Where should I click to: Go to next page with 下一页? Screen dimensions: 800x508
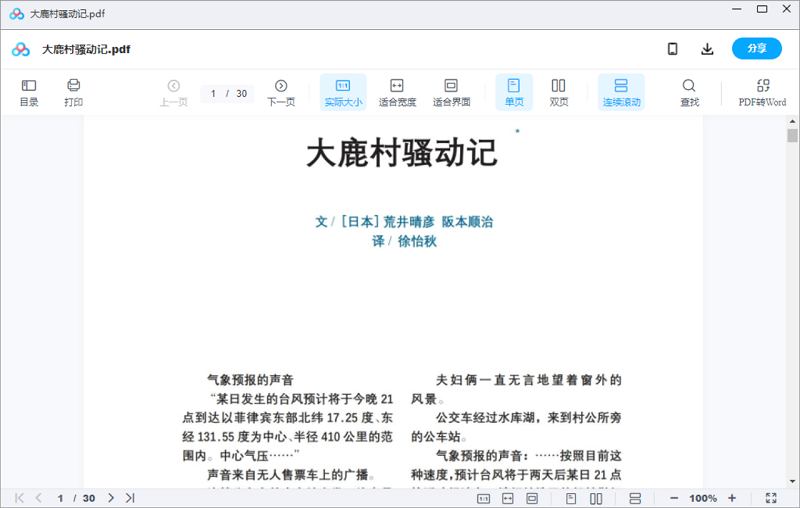281,92
